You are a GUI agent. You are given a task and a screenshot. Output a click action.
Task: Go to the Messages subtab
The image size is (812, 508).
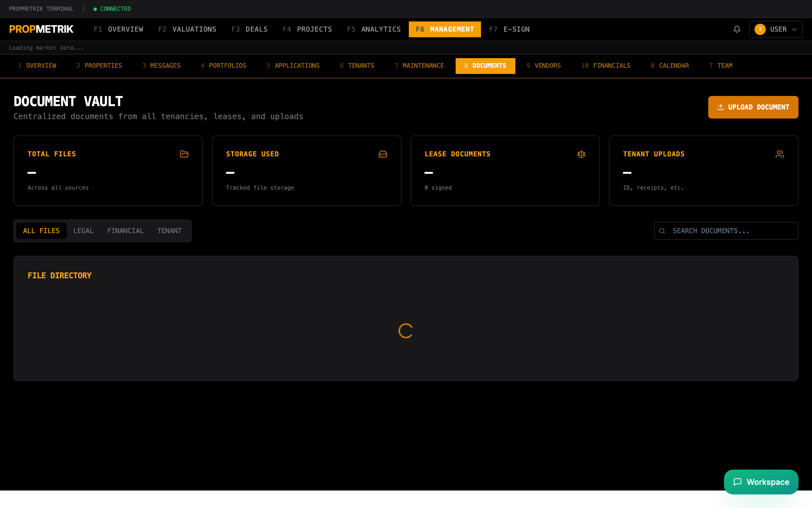tap(161, 65)
